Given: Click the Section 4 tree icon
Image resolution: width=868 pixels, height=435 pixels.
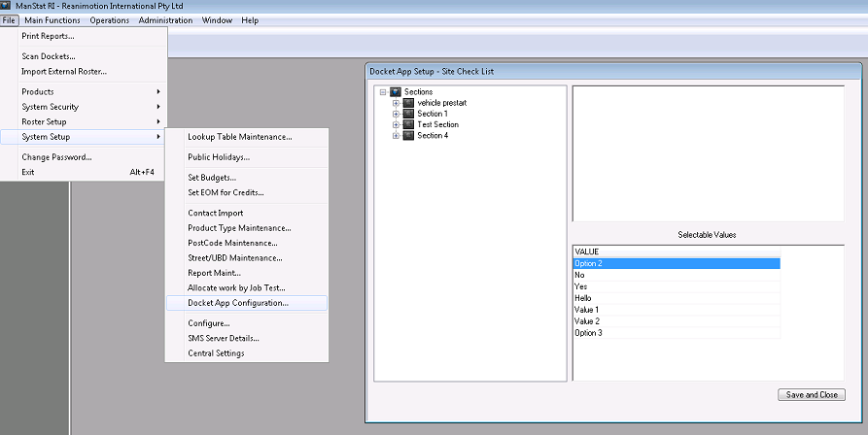Looking at the screenshot, I should coord(408,136).
